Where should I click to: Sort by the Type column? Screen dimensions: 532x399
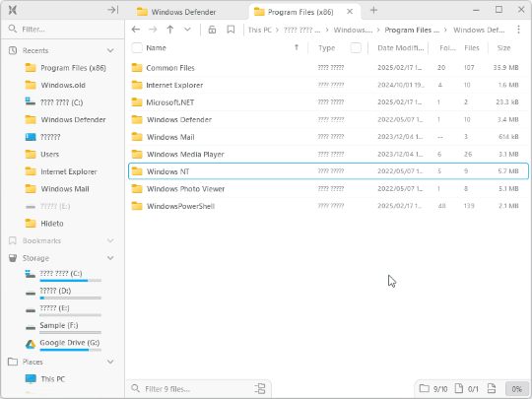(x=327, y=48)
